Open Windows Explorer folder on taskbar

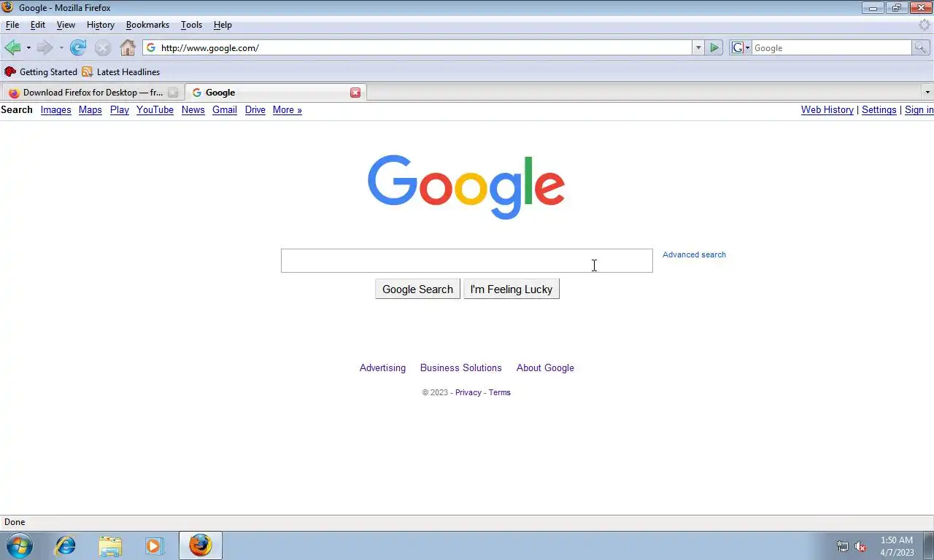(110, 545)
